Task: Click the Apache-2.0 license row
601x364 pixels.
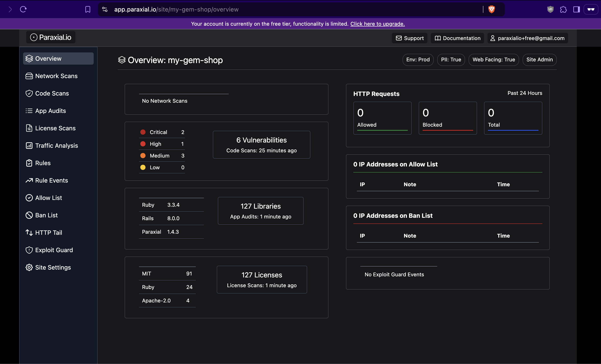Action: click(x=167, y=300)
